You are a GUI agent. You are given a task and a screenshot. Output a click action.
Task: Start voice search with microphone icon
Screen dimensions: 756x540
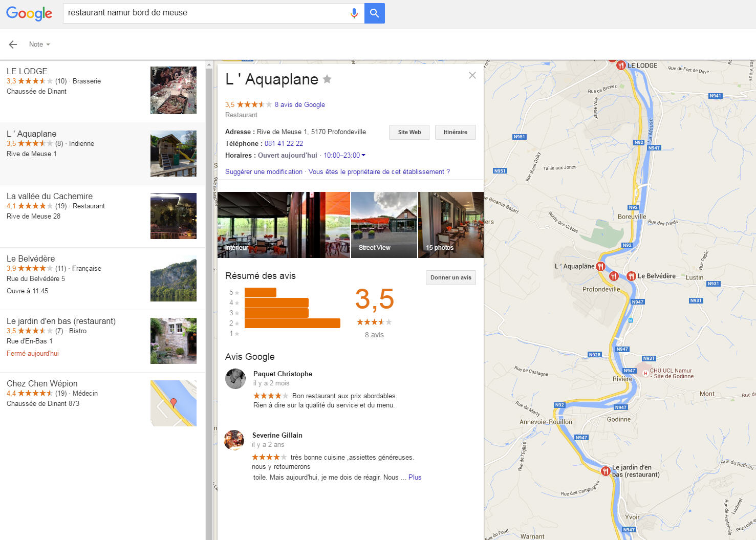(x=354, y=13)
